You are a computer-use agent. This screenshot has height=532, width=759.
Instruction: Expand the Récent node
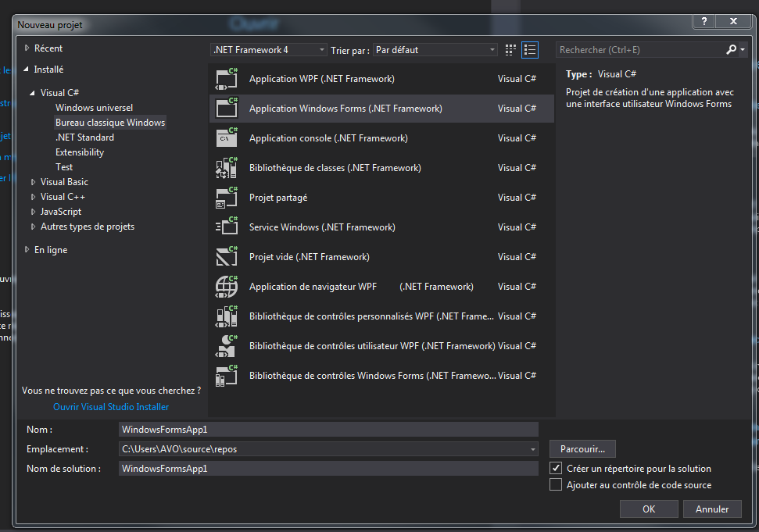[27, 48]
